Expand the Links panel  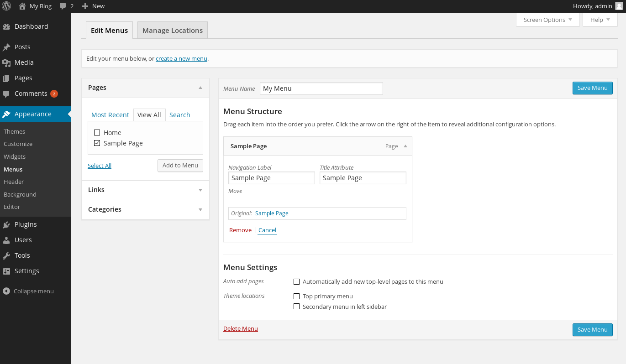point(200,190)
